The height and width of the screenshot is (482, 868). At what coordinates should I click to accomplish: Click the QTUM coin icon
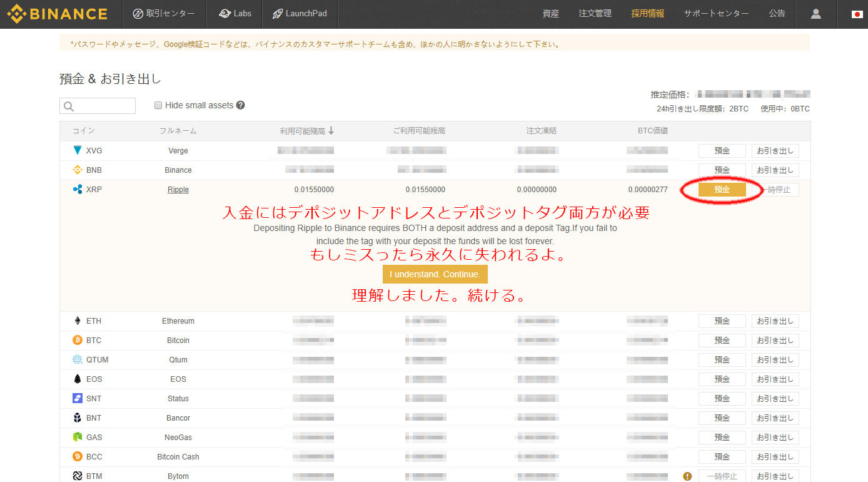click(78, 359)
